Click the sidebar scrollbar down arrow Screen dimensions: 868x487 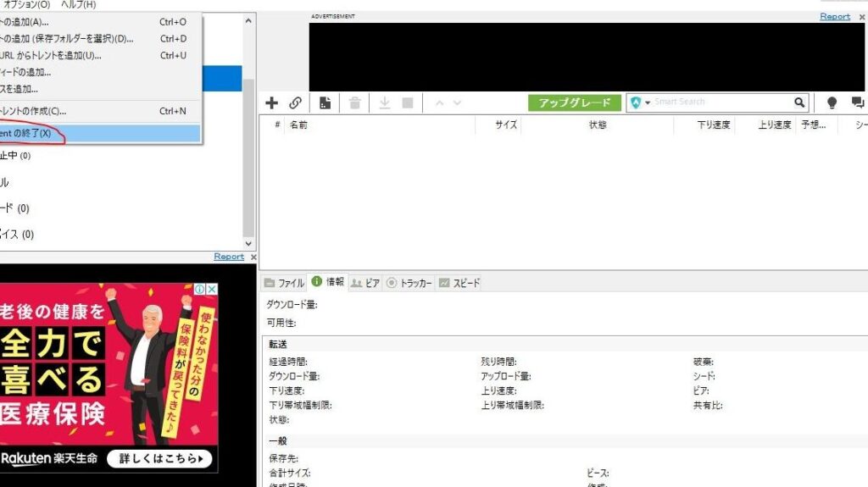(x=248, y=243)
